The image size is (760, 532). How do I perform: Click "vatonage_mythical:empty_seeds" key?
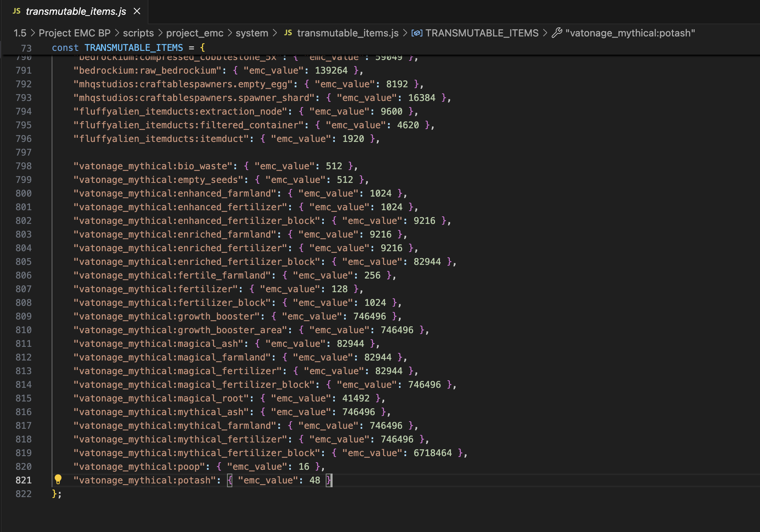[159, 179]
